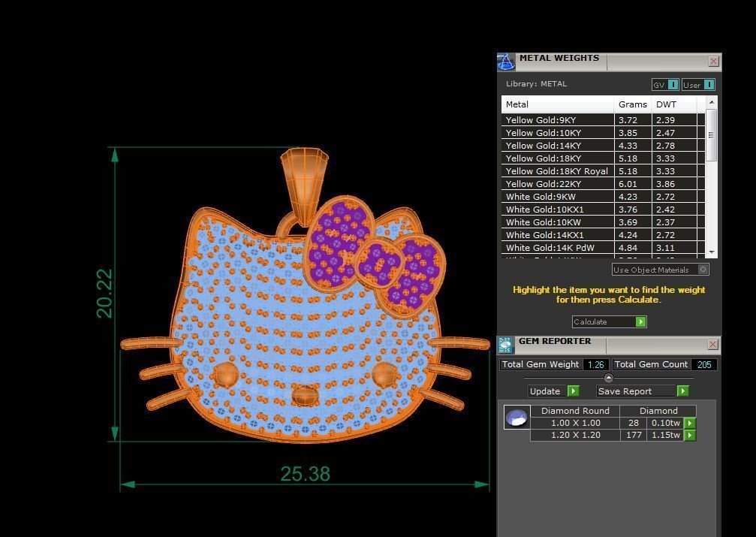Select the Yellow Gold:10KY row

point(603,133)
